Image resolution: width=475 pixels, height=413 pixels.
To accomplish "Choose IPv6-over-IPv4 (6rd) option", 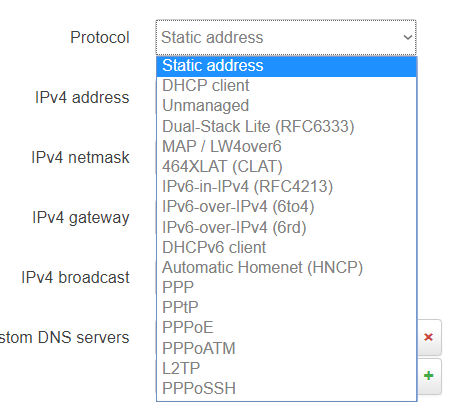I will pyautogui.click(x=286, y=228).
